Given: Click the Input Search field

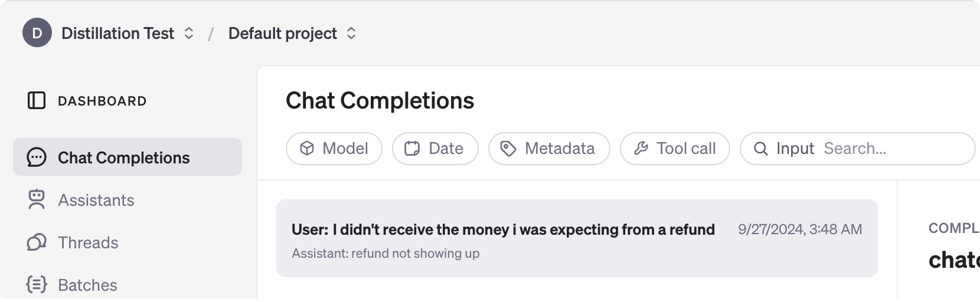Looking at the screenshot, I should coord(857,149).
